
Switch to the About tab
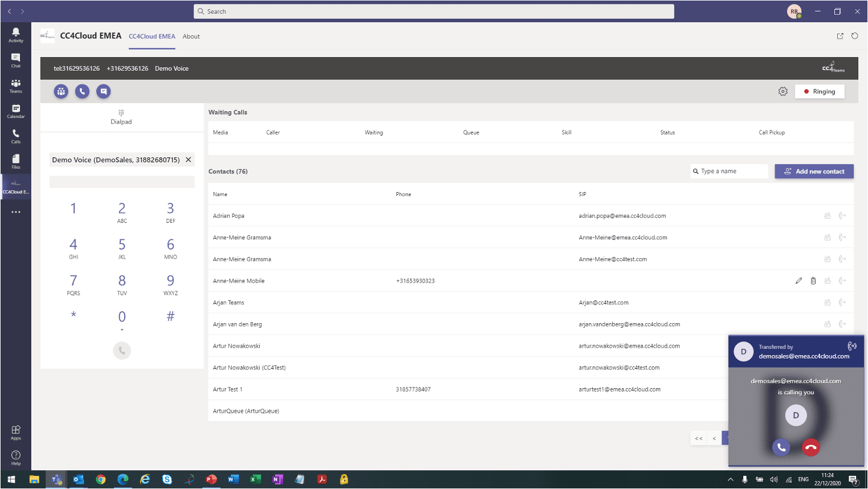click(x=191, y=36)
